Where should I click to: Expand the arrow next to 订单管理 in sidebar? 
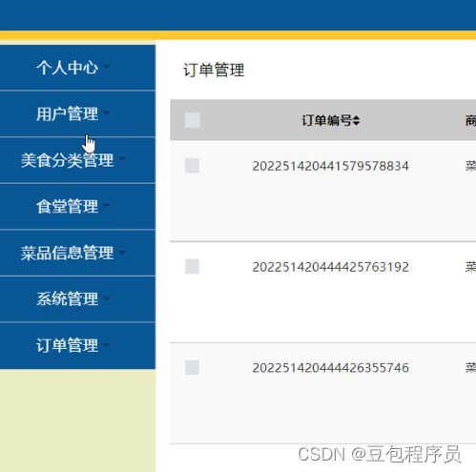(x=106, y=345)
